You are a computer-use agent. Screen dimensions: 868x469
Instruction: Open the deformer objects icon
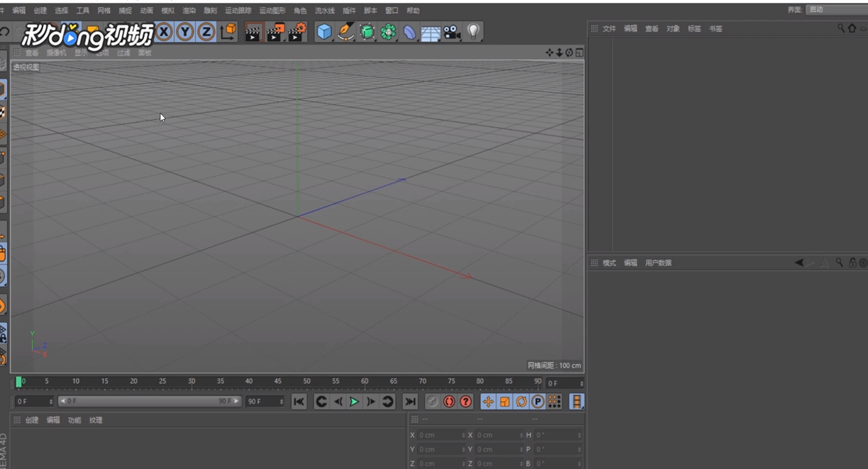tap(409, 32)
